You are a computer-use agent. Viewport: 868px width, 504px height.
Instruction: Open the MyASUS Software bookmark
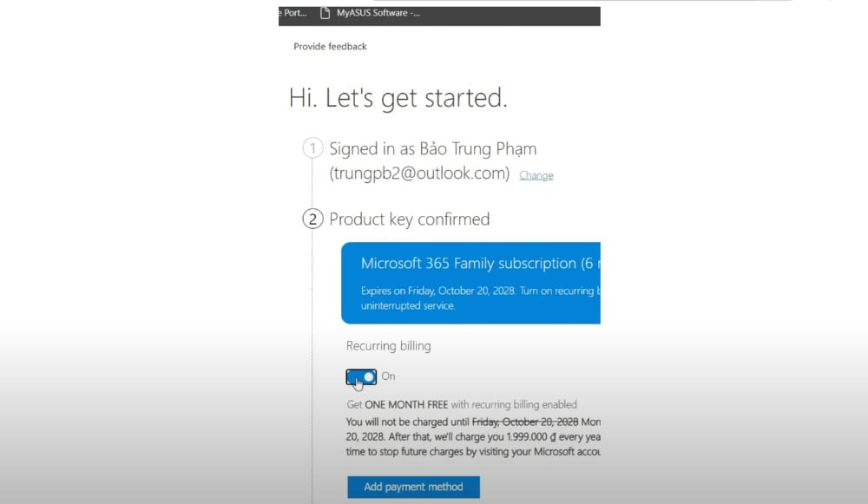(378, 13)
